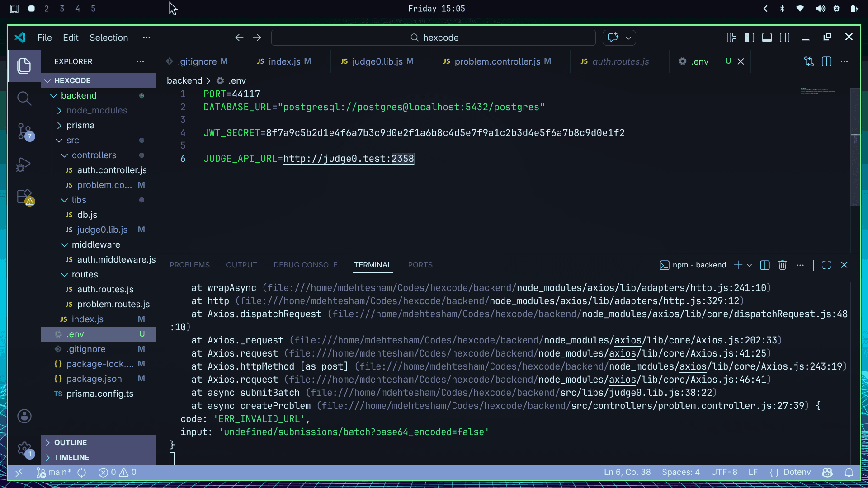This screenshot has height=488, width=868.
Task: Open notifications bell in status bar
Action: pos(849,472)
